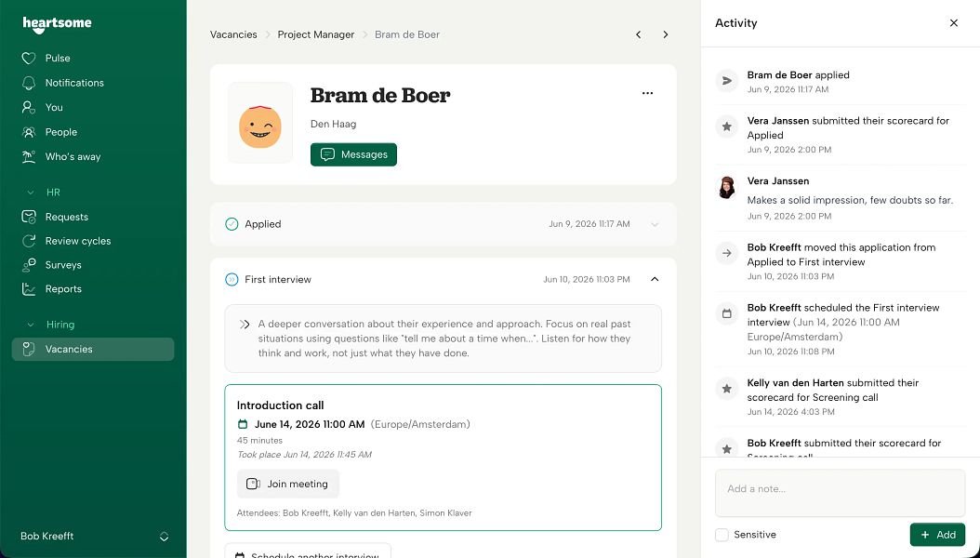Click Attendees line of Introduction call
The width and height of the screenshot is (980, 558).
tap(354, 513)
